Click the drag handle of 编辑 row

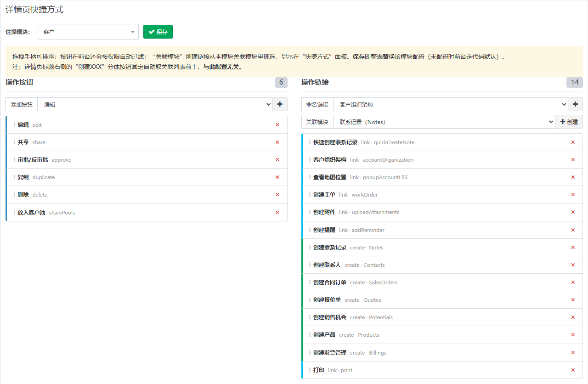(15, 125)
